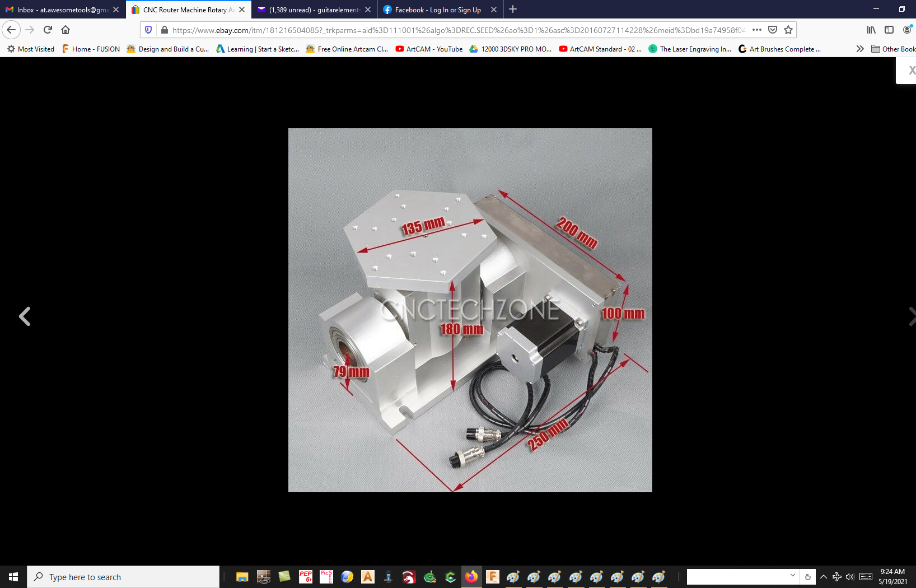The height and width of the screenshot is (588, 916).
Task: Open File Explorer from the taskbar
Action: pyautogui.click(x=242, y=576)
